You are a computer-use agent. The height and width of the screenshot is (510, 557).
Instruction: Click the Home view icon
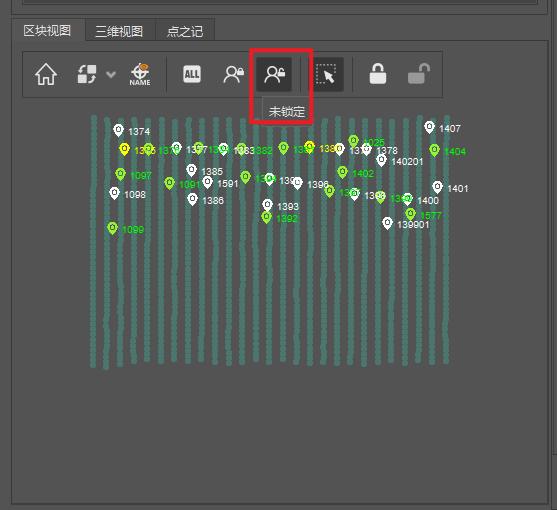click(x=46, y=74)
